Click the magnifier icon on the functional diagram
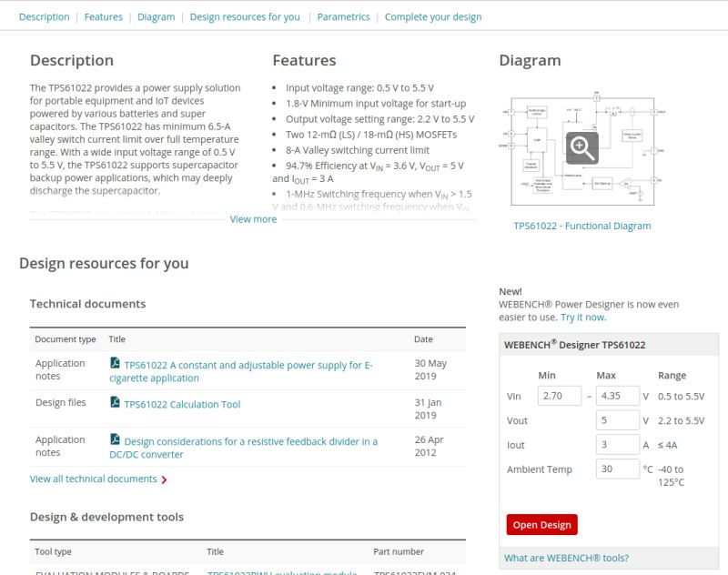Viewport: 728px width, 575px height. (581, 148)
